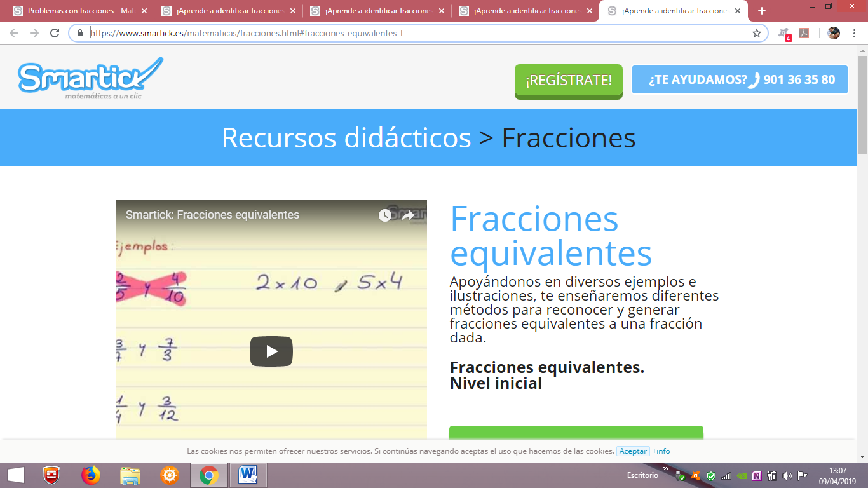Screen dimensions: 868x488
Task: Open File Explorer from the taskbar
Action: point(130,475)
